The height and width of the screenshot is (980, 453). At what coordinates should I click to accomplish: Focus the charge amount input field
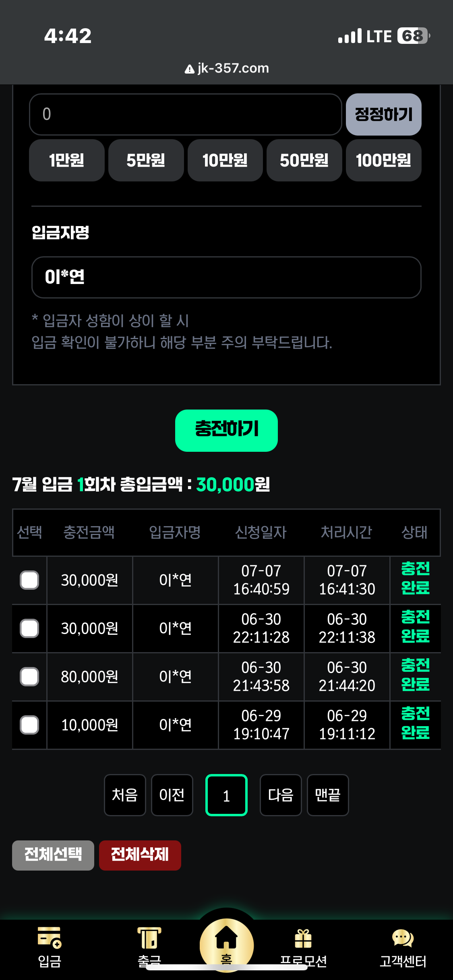pyautogui.click(x=185, y=115)
